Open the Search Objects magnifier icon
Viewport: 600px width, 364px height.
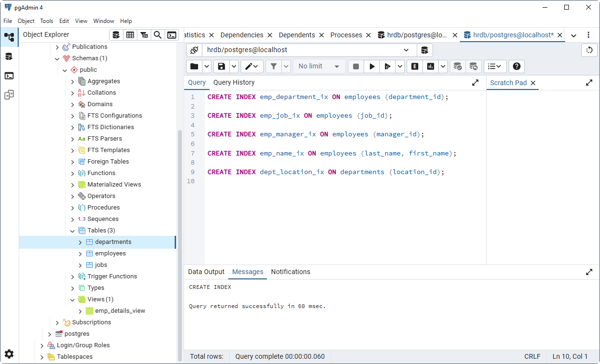(157, 35)
